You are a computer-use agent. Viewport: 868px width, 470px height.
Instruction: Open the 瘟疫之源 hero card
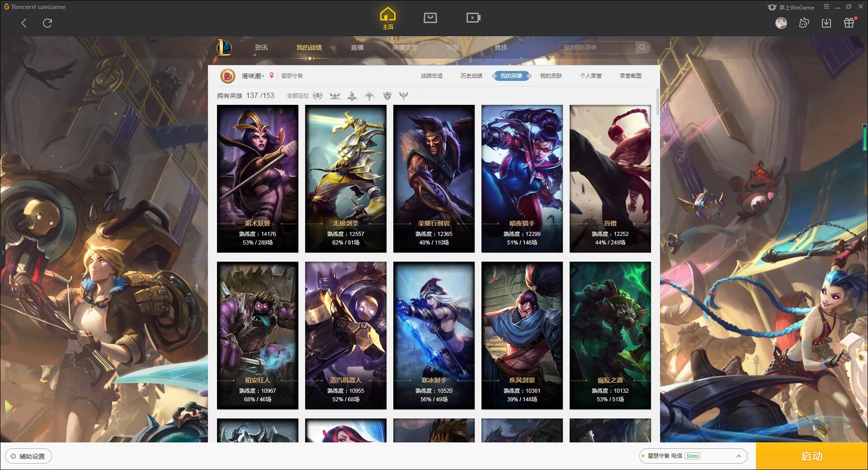pos(610,335)
